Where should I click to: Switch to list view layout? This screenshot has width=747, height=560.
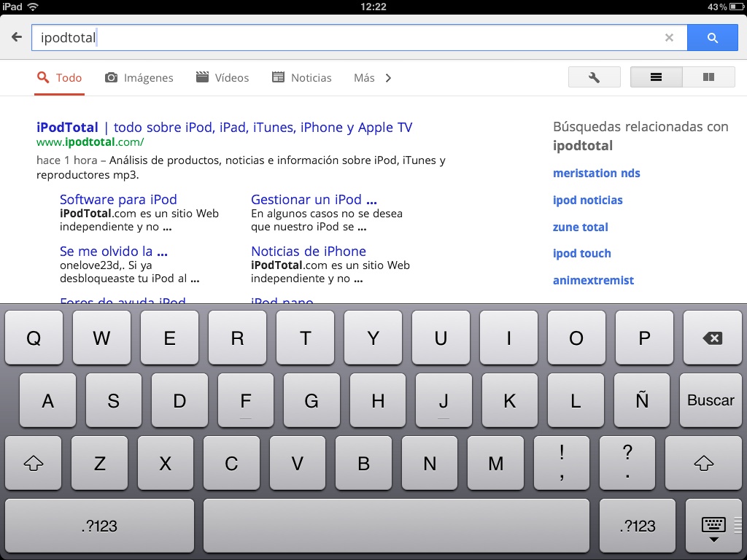point(656,77)
